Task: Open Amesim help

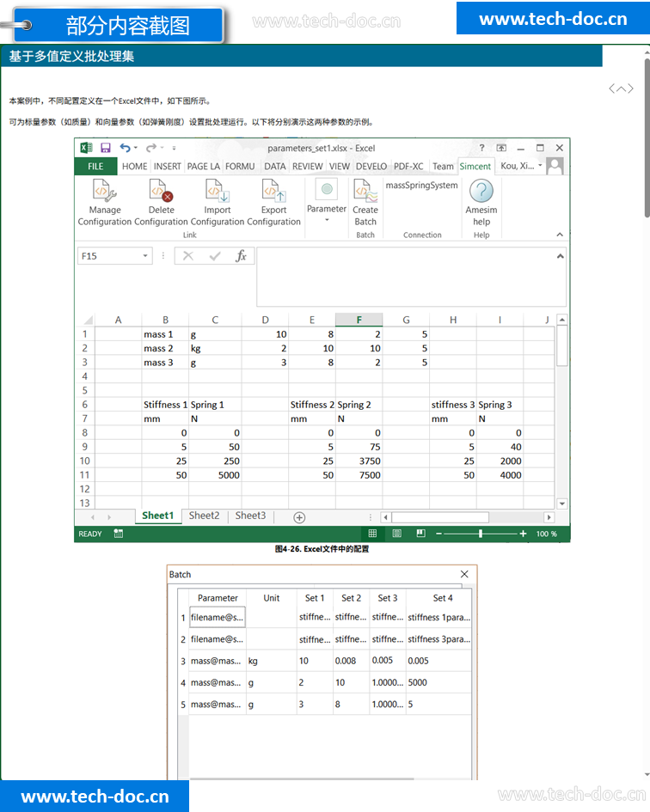Action: pos(481,202)
